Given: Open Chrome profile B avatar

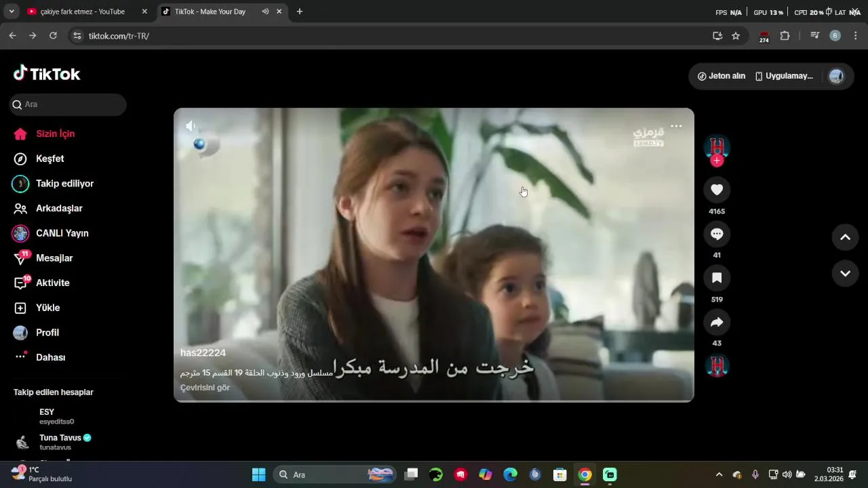Looking at the screenshot, I should (x=835, y=36).
